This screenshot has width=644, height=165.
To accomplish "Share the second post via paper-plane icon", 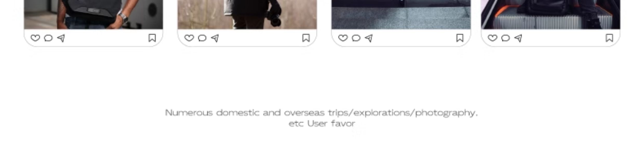I will tap(215, 38).
